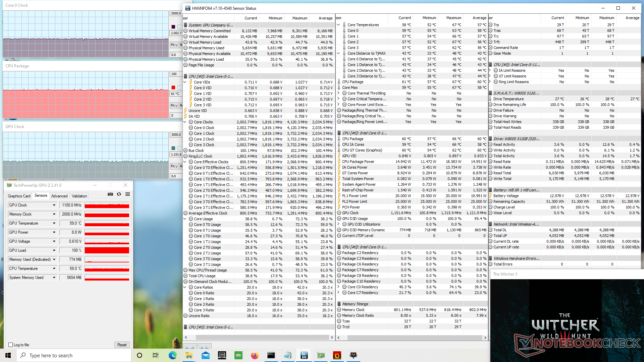Screen dimensions: 644x362
Task: Click the FurMark icon in the taskbar
Action: [337, 355]
